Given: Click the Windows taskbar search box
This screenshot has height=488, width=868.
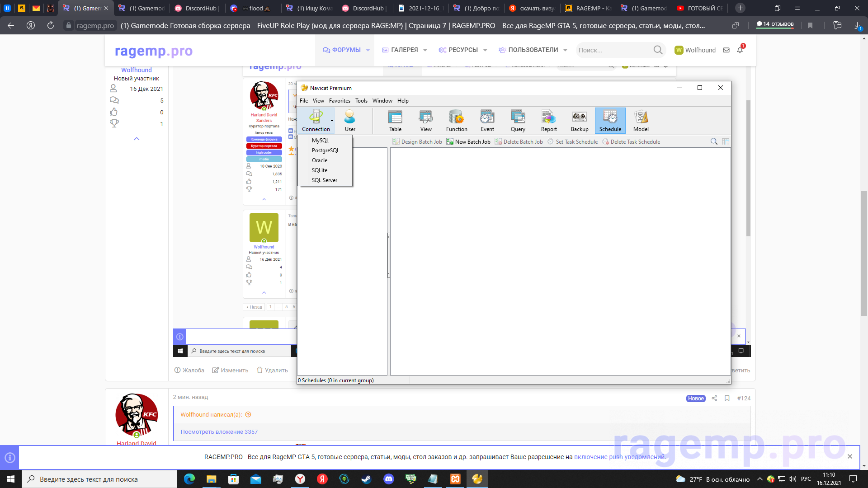Looking at the screenshot, I should coord(99,479).
